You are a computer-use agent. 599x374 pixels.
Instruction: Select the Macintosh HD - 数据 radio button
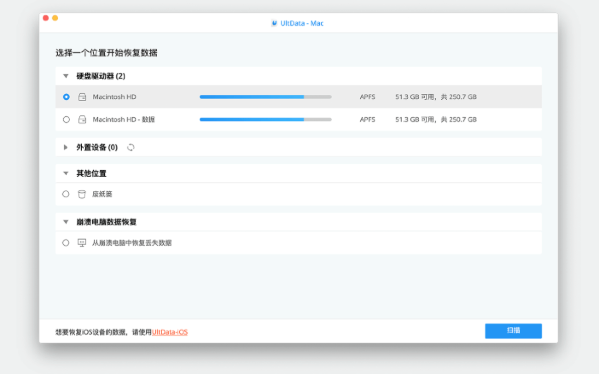coord(66,120)
